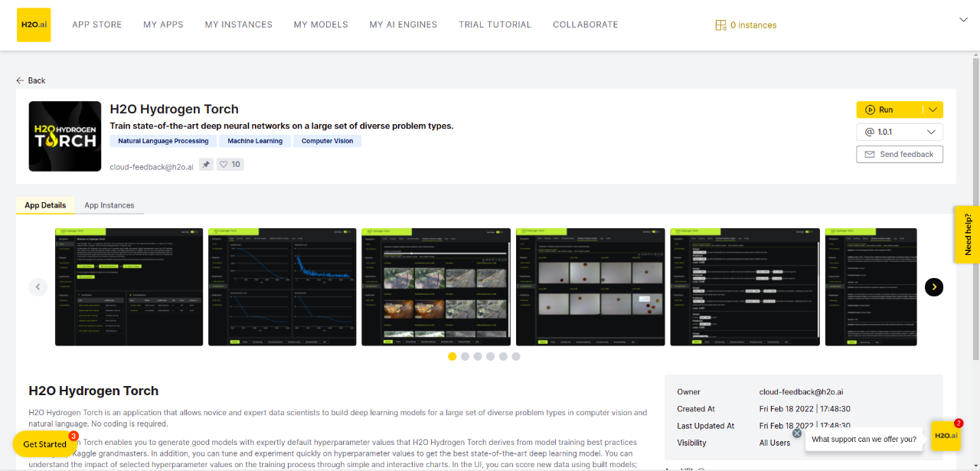Click the Send feedback button
Viewport: 980px width, 471px height.
[x=900, y=154]
